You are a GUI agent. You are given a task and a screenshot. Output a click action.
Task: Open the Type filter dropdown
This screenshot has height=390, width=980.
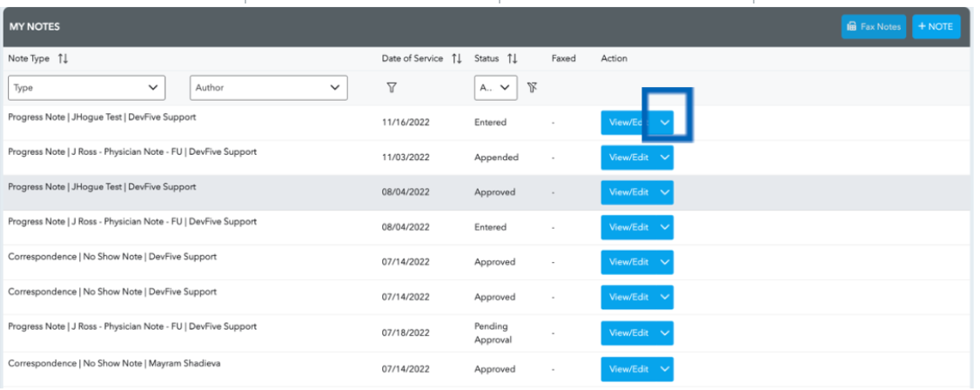point(87,88)
